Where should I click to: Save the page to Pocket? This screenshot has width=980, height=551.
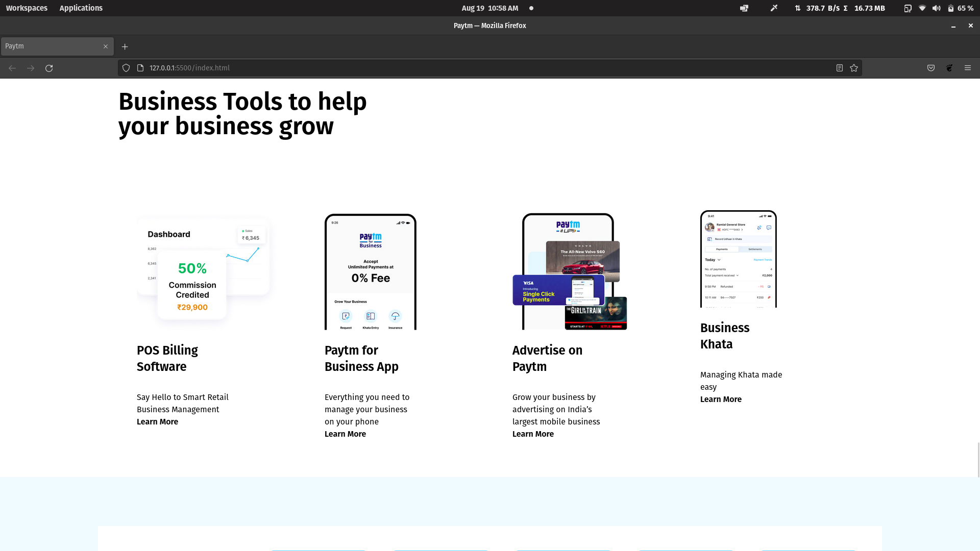(930, 68)
